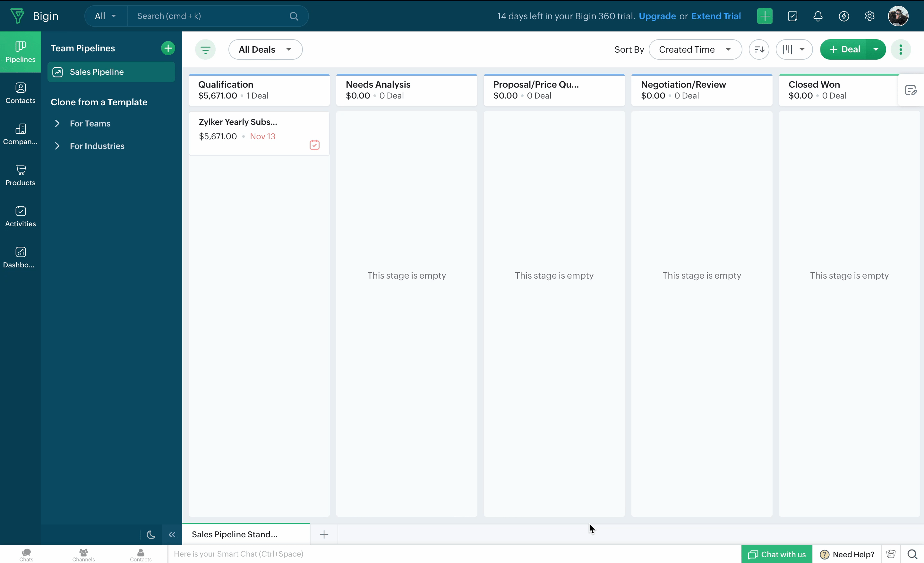Open settings gear icon
Screen dimensions: 924x563
pyautogui.click(x=870, y=16)
